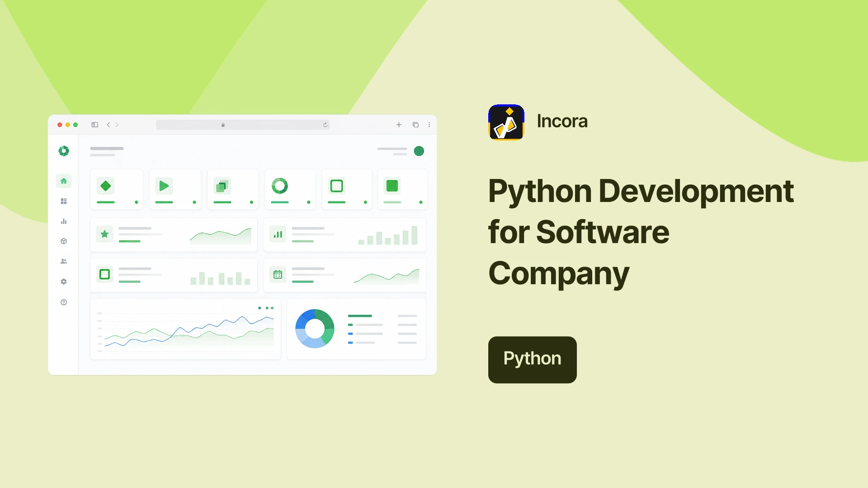Click the Incora brand name
Screen dimensions: 868x488
(x=562, y=121)
